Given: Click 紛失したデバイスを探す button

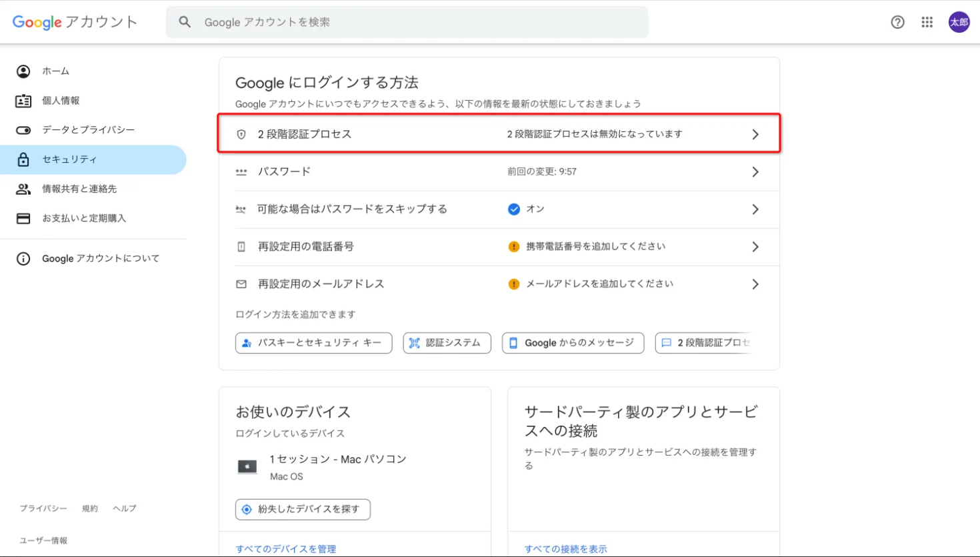Looking at the screenshot, I should 303,510.
